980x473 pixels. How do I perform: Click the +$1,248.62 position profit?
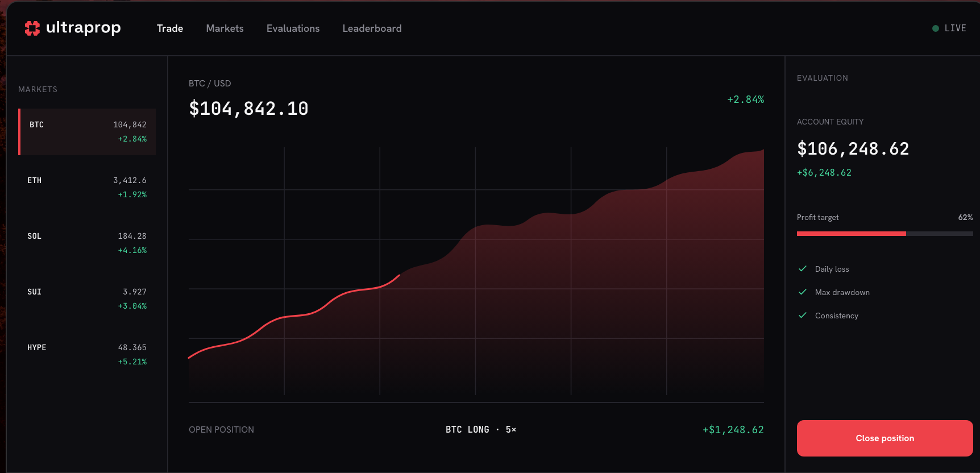point(733,430)
